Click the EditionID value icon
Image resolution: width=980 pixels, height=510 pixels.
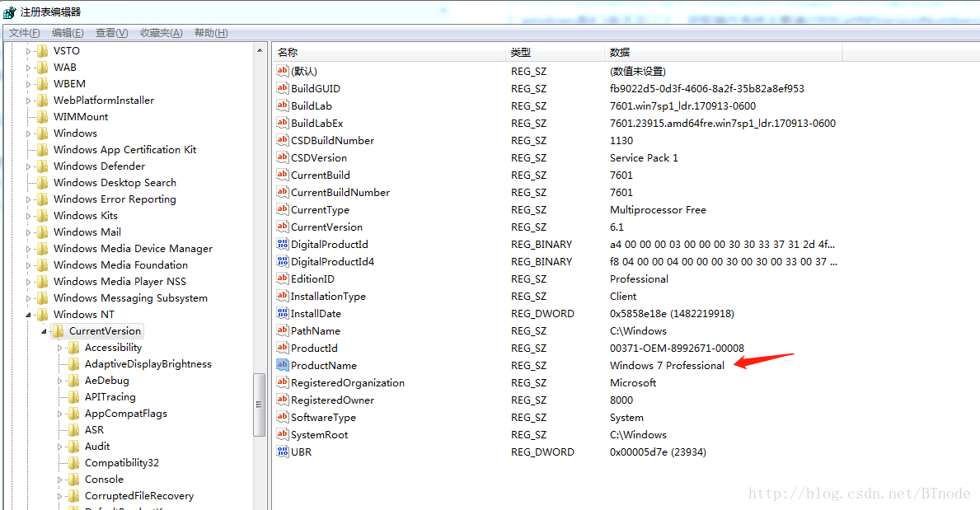(283, 278)
